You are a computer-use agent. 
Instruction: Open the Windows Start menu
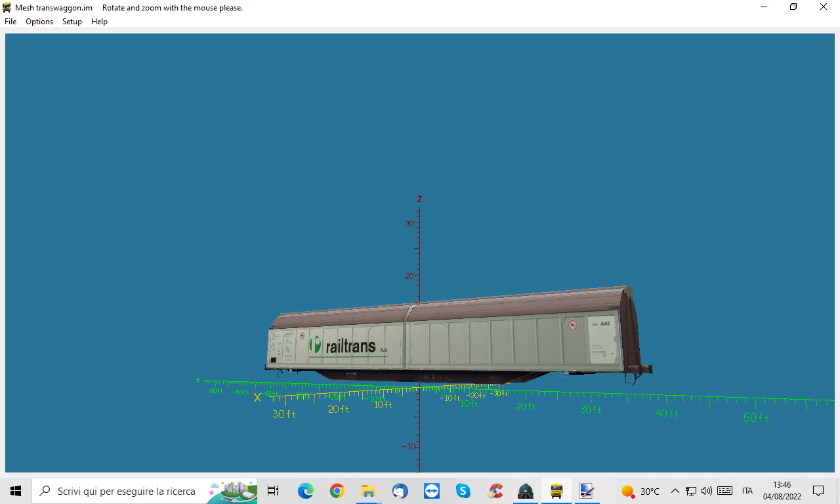pos(16,491)
